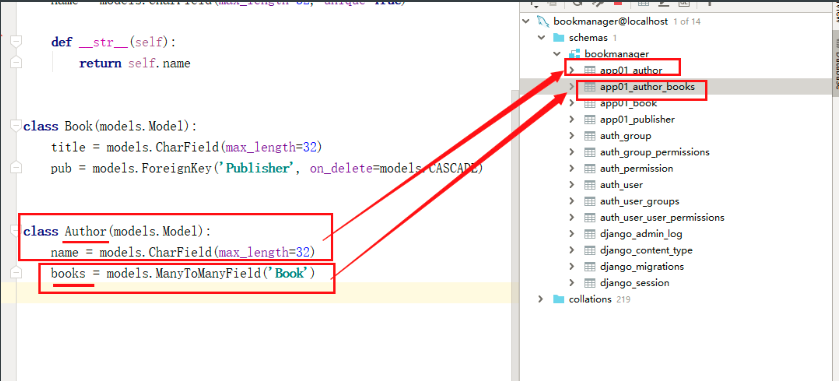
Task: Click '__str__' in the method definition
Action: [x=102, y=42]
